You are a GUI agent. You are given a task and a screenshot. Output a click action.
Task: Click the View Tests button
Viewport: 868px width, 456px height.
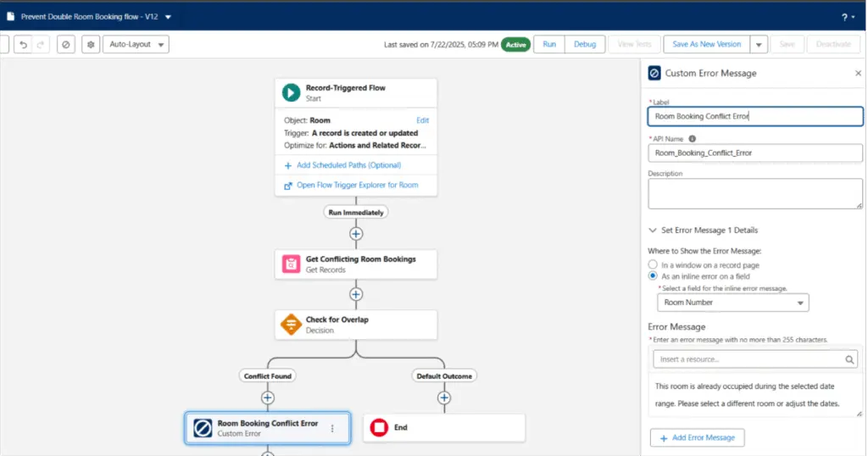click(x=634, y=44)
